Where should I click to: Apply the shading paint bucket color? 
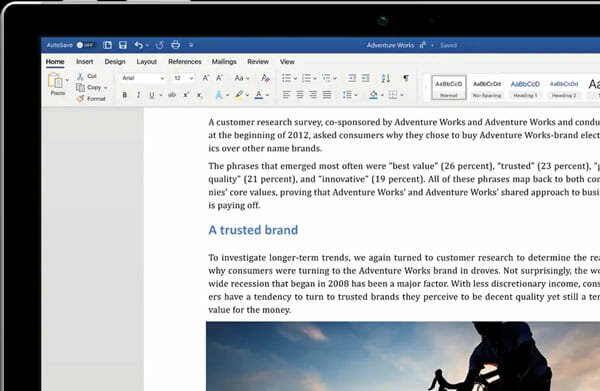373,94
